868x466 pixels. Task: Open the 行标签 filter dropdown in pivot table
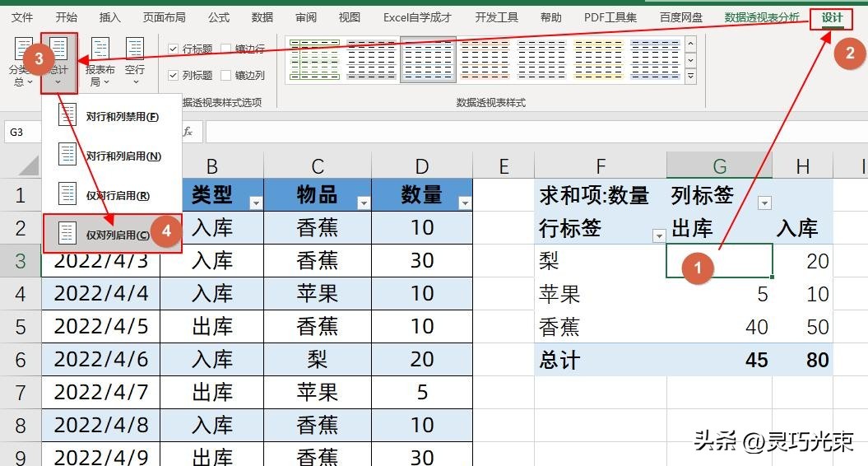tap(658, 236)
